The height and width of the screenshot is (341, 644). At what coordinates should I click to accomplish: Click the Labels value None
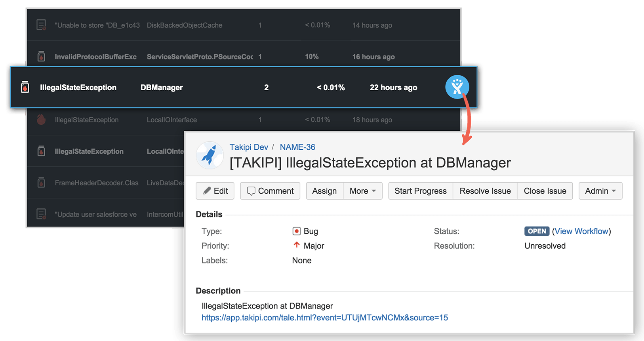(x=302, y=261)
